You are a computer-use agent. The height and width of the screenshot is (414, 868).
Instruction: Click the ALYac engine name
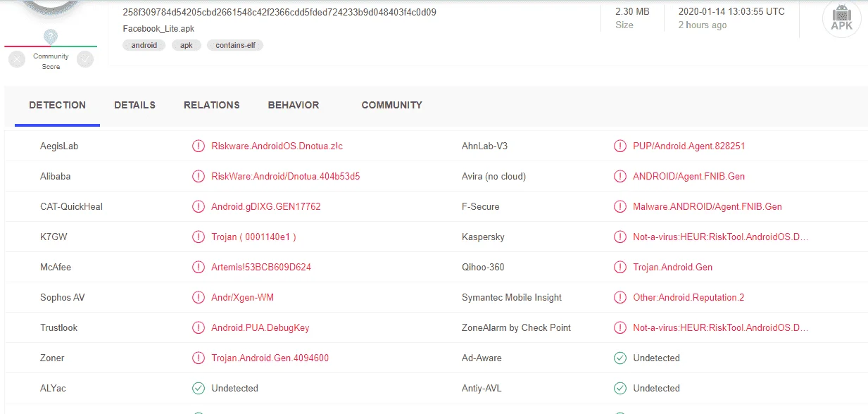click(53, 388)
